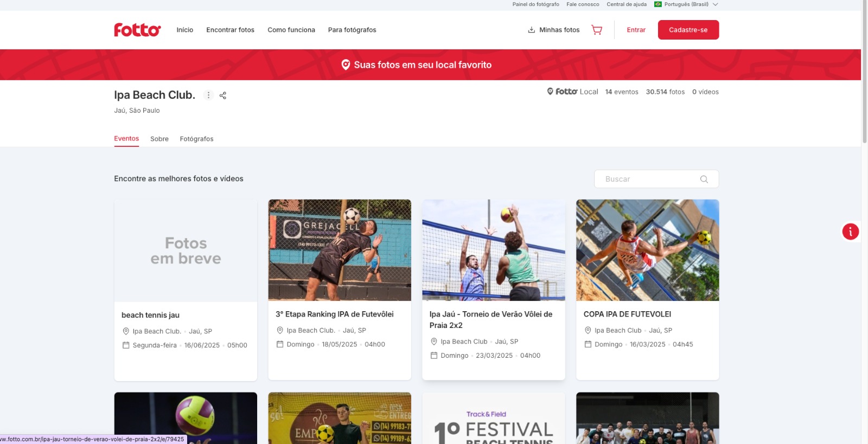Click the date 16/03/2025

click(x=648, y=344)
